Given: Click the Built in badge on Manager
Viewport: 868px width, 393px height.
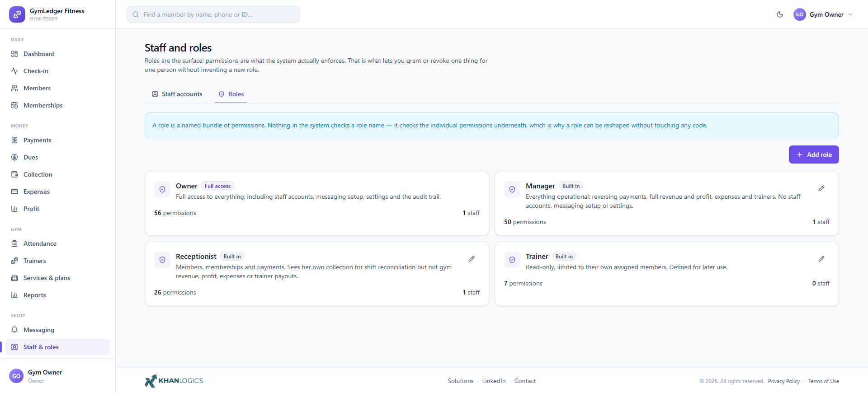Looking at the screenshot, I should (571, 186).
